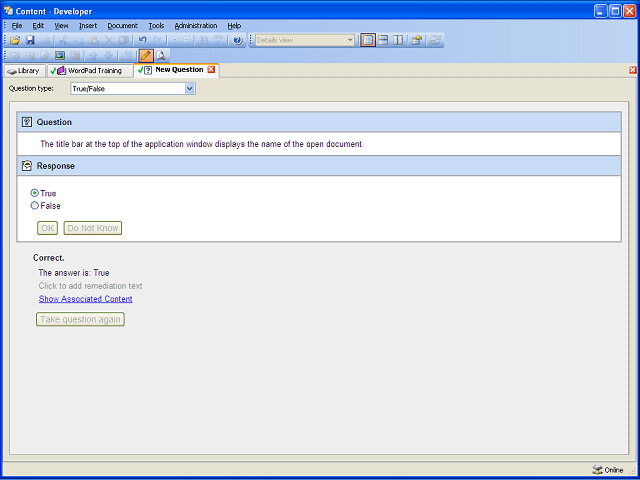Image resolution: width=640 pixels, height=480 pixels.
Task: Open the Insert menu
Action: pyautogui.click(x=88, y=26)
